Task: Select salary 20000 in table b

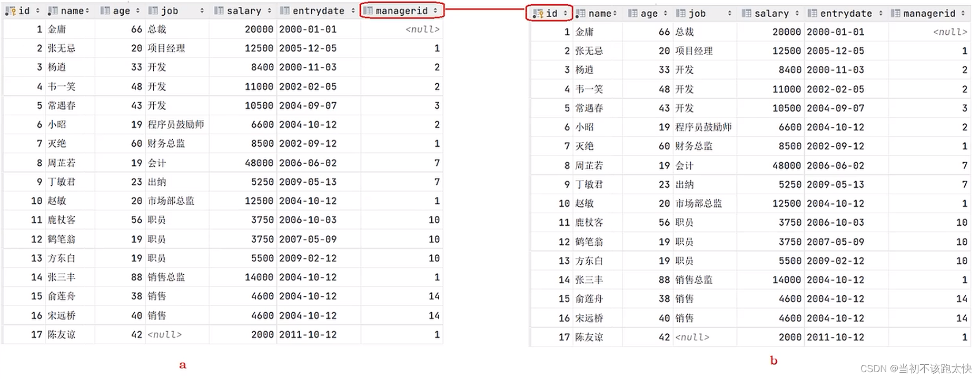Action: point(787,32)
